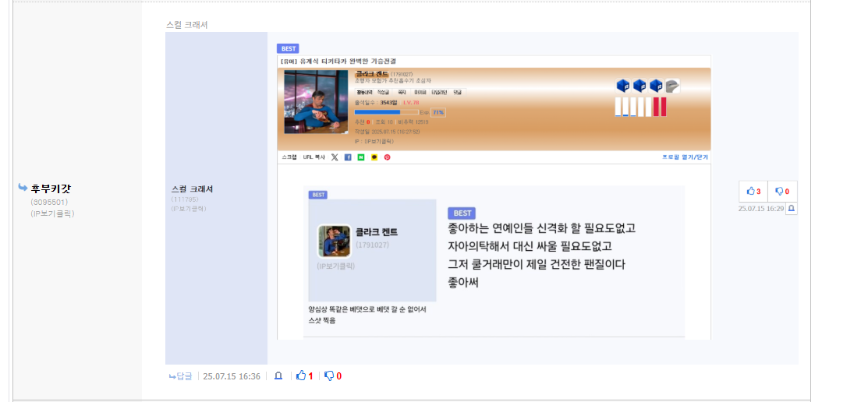Report the comment via the 16:29 siren icon
Image resolution: width=868 pixels, height=402 pixels.
click(792, 209)
